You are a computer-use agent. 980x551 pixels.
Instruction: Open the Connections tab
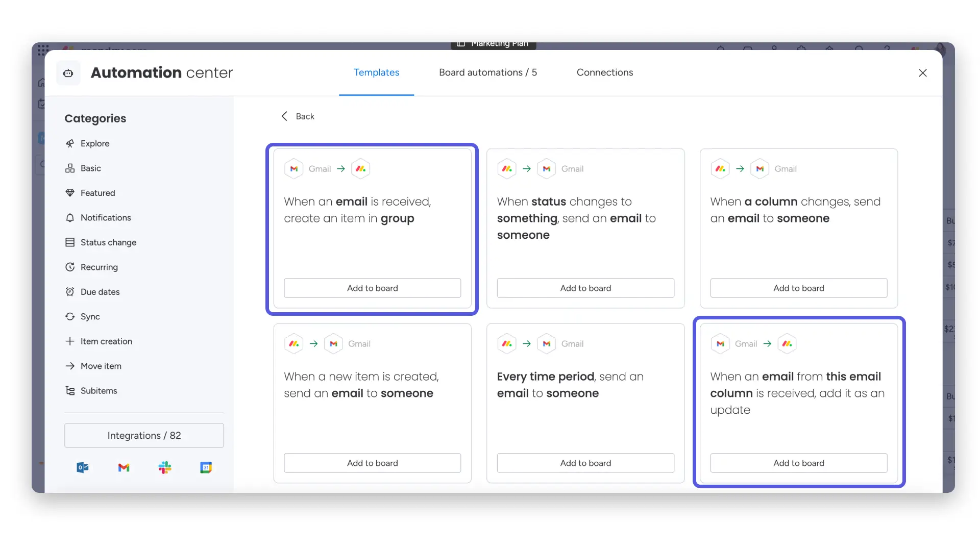605,72
